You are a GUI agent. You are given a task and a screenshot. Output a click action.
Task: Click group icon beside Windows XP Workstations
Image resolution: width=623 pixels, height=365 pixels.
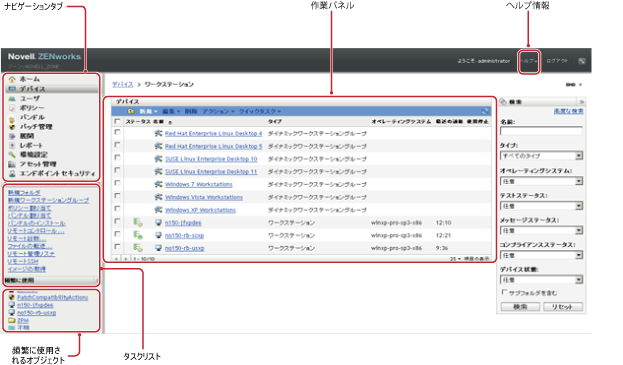159,210
